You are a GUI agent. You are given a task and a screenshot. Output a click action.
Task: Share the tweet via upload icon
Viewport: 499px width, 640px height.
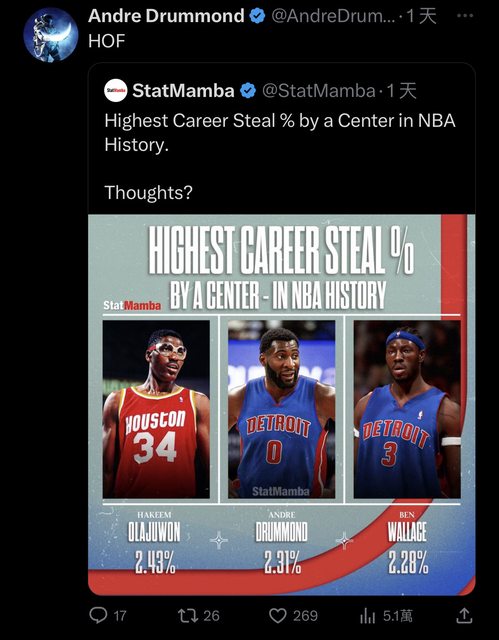point(464,616)
